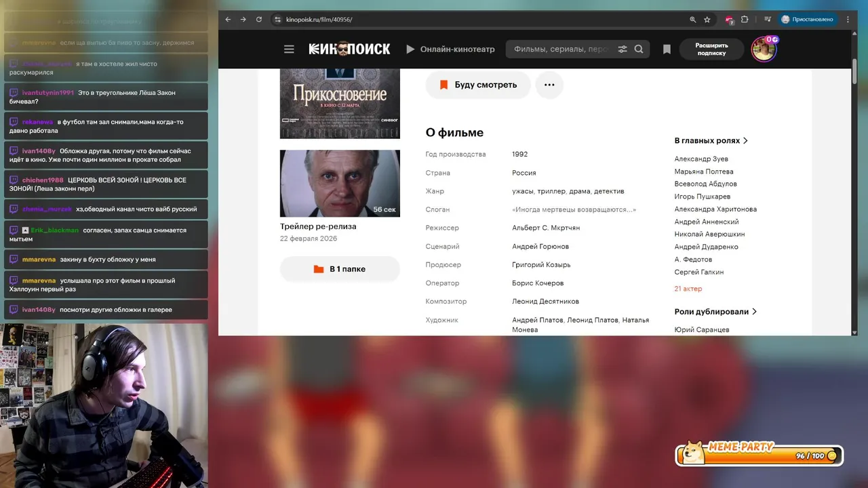Play the re-release trailer thumbnail

pos(340,183)
